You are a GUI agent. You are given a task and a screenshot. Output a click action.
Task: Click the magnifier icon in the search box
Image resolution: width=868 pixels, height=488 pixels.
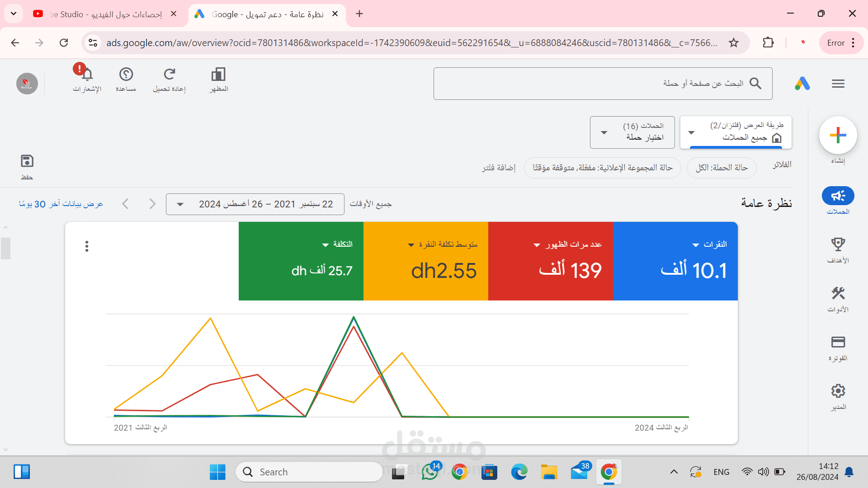coord(755,83)
